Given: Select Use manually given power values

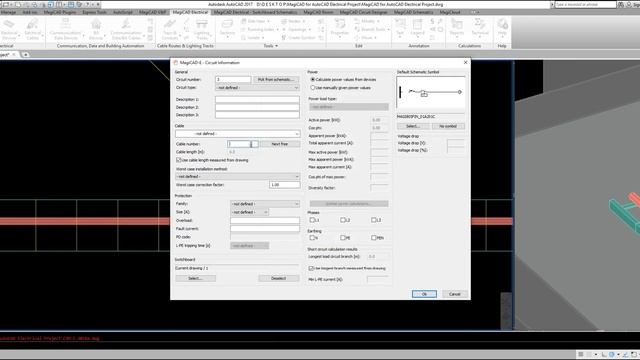Looking at the screenshot, I should coord(313,88).
